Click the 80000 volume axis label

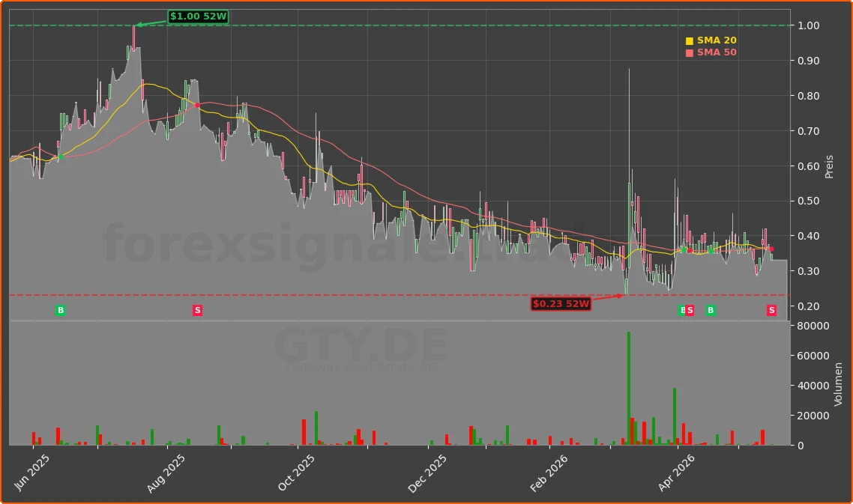(x=813, y=327)
